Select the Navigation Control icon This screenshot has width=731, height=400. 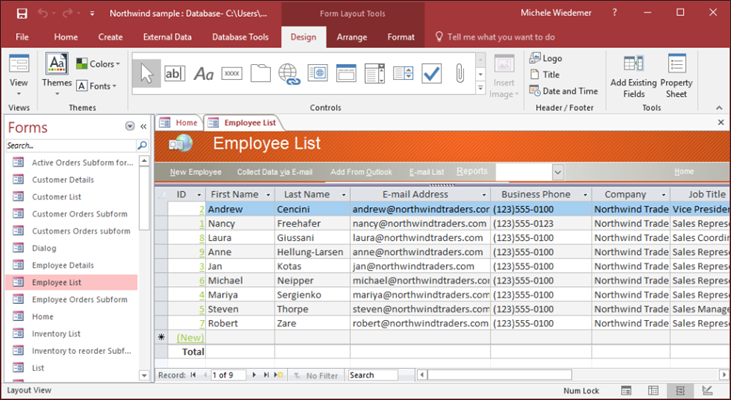click(346, 74)
